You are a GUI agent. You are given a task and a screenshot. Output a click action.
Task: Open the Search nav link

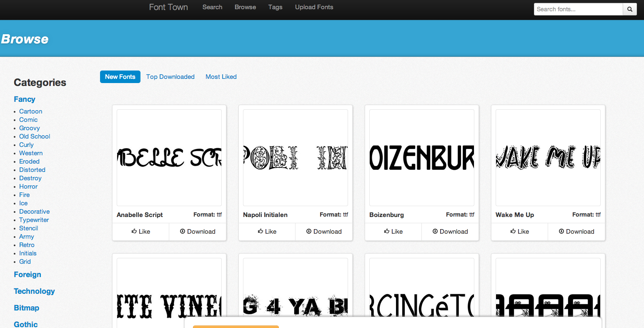tap(212, 7)
